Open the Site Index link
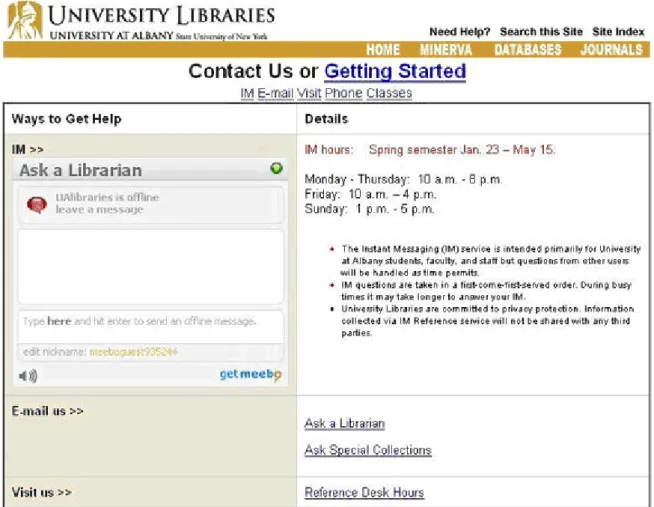The width and height of the screenshot is (654, 507). (618, 32)
